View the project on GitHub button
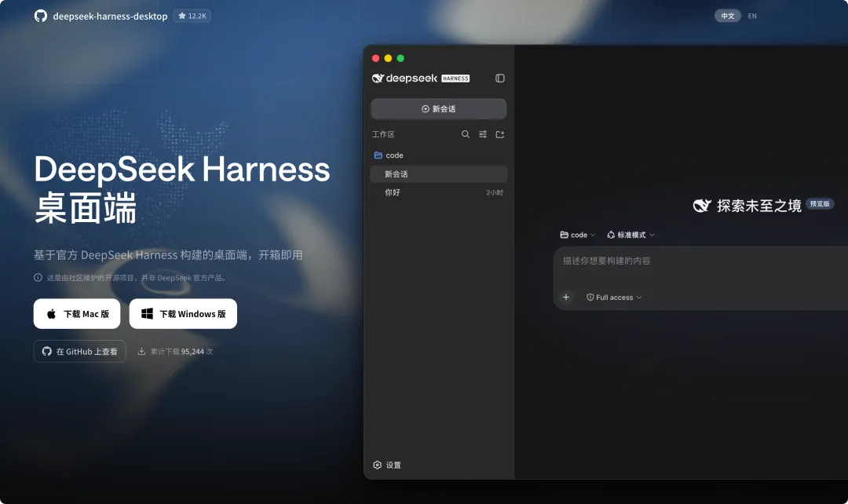 [x=79, y=352]
